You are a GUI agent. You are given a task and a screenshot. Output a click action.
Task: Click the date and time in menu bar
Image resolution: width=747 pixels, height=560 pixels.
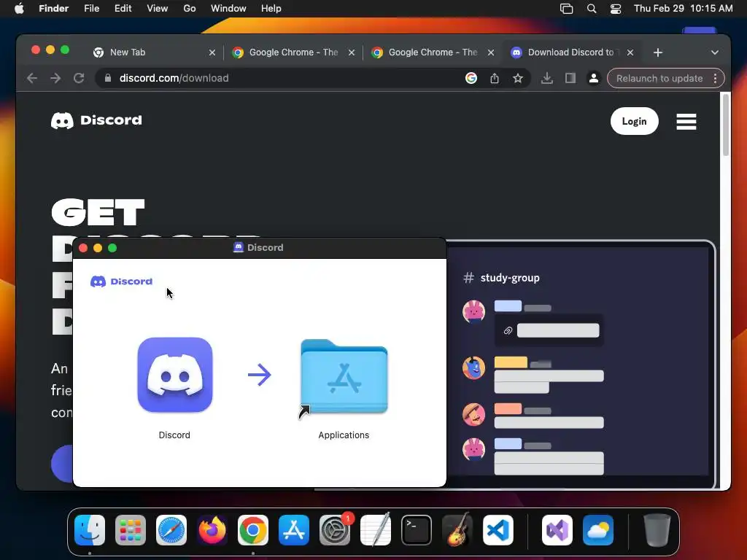pyautogui.click(x=683, y=9)
